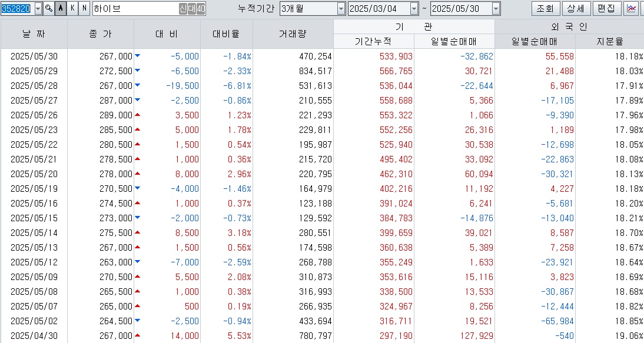Click the 외국인 group header
The height and width of the screenshot is (343, 644).
pos(569,26)
